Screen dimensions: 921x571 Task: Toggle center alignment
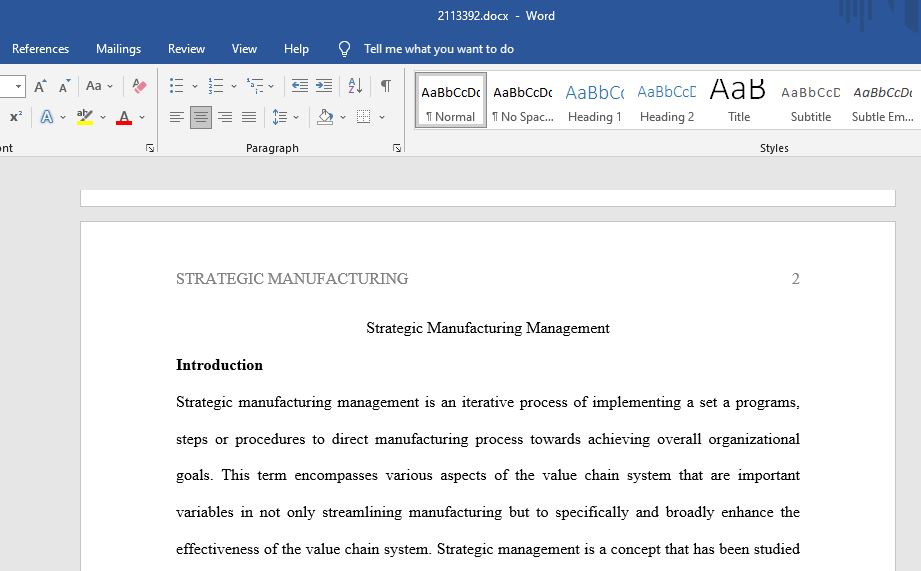(x=201, y=117)
